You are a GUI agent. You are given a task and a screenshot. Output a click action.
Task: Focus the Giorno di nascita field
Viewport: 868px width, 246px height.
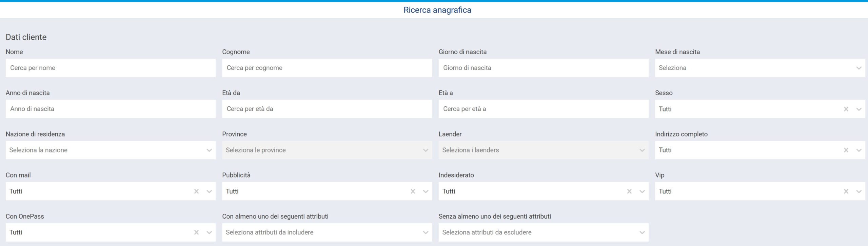543,68
